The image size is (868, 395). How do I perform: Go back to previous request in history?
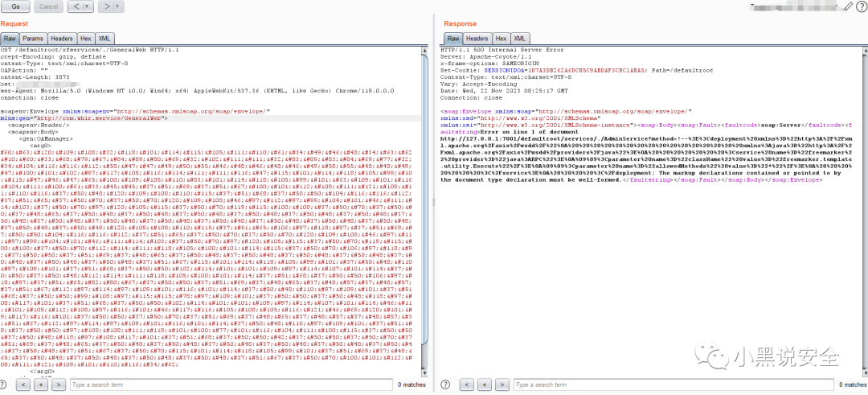(x=77, y=6)
